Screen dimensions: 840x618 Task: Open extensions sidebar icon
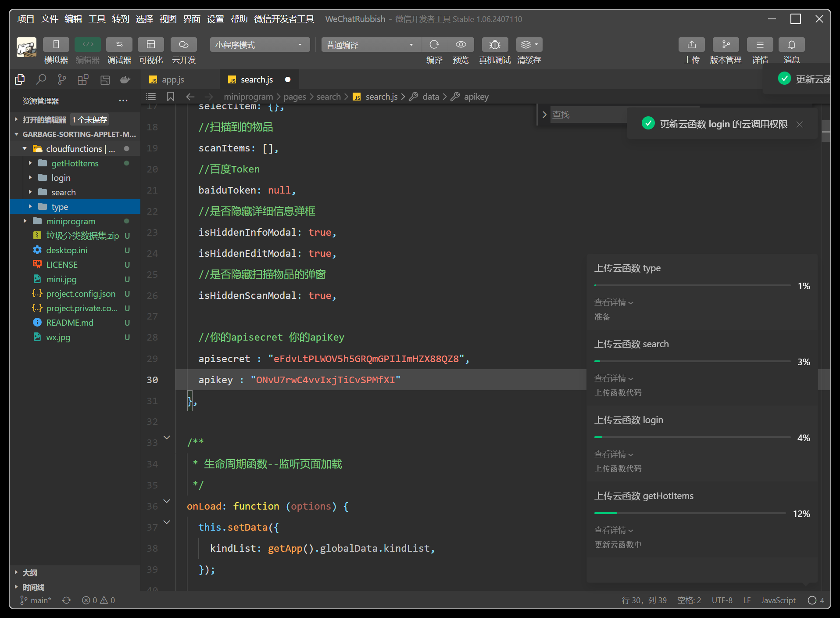[83, 79]
